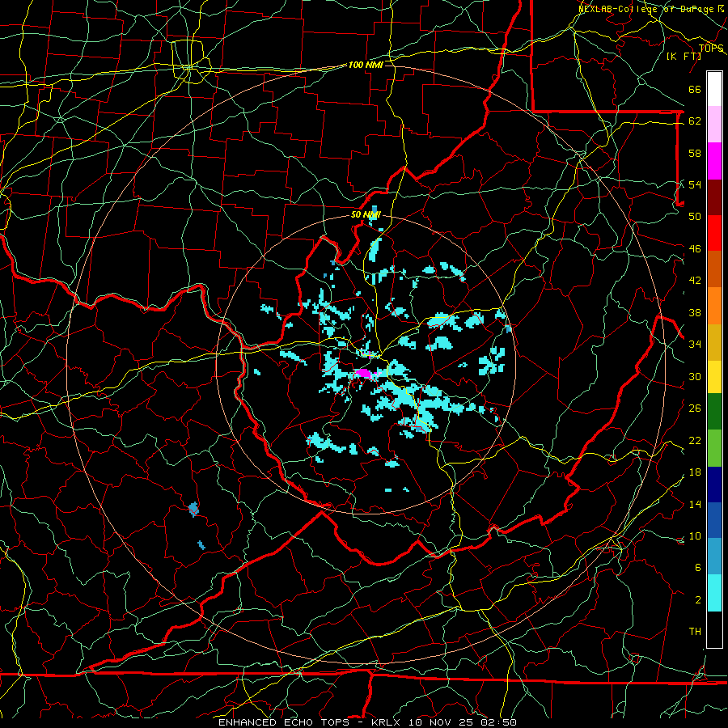The image size is (728, 728).
Task: Click the '22' legend value
Action: click(x=695, y=440)
